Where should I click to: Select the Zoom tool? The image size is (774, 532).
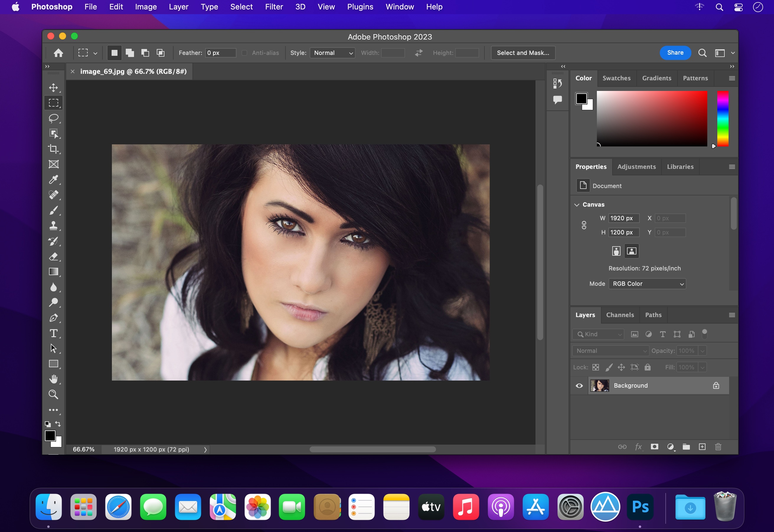coord(53,394)
